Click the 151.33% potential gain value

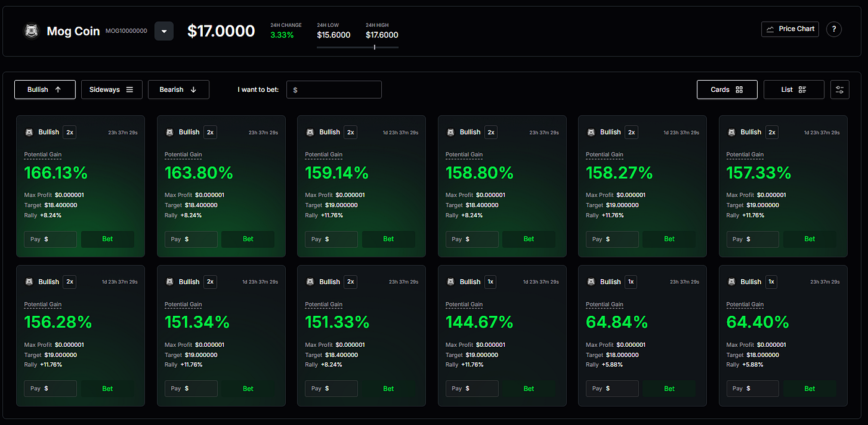(337, 322)
